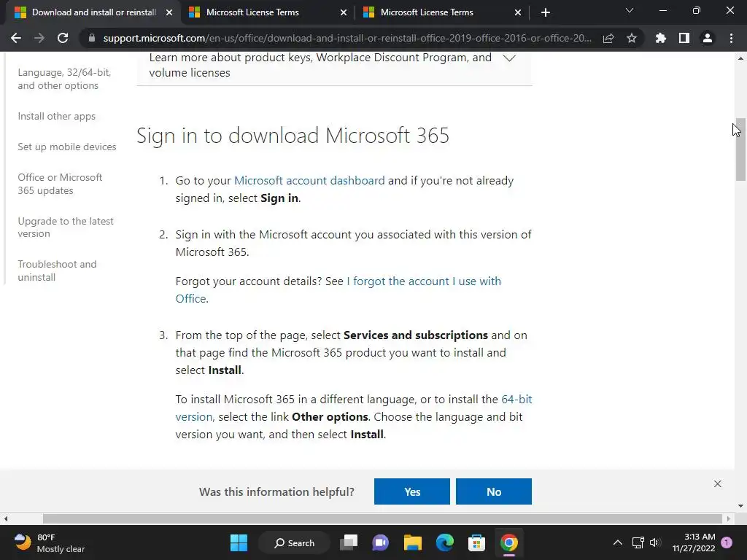Close the third Microsoft License Terms tab
The height and width of the screenshot is (560, 747).
tap(518, 13)
